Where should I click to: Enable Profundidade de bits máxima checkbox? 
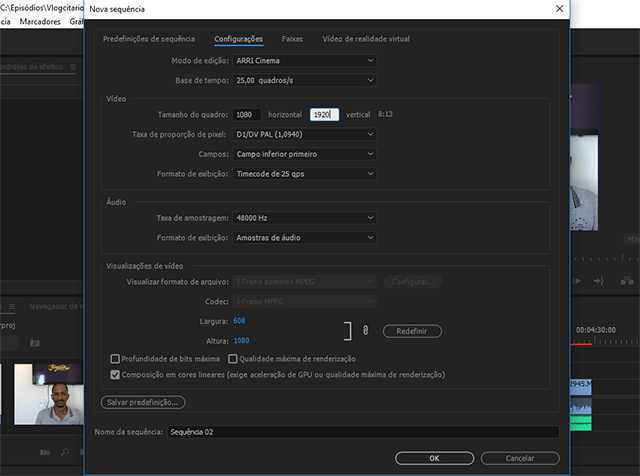coord(115,359)
